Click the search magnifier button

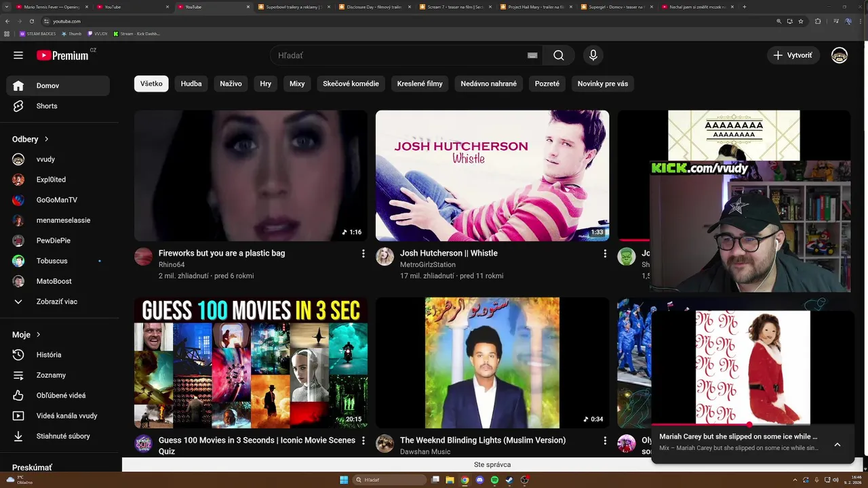pos(558,56)
